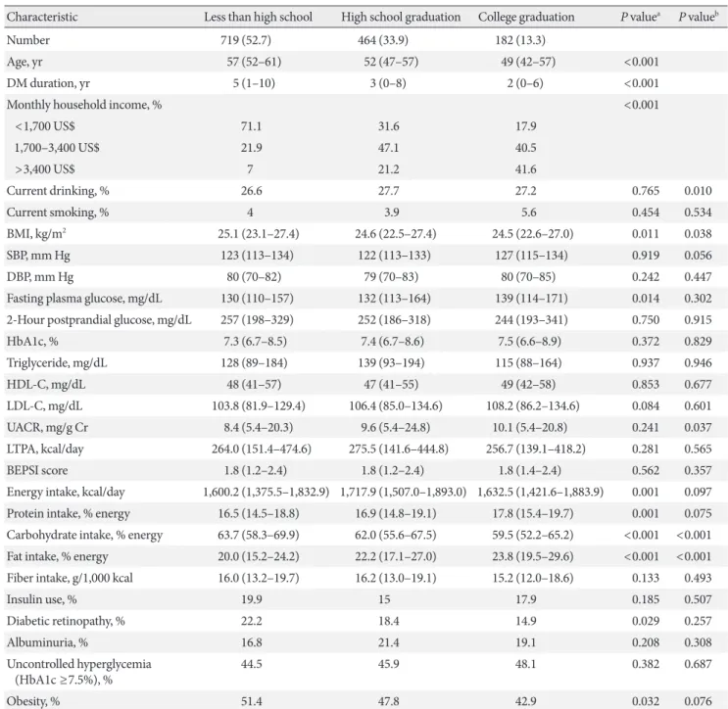This screenshot has width=728, height=709.
Task: Select the '182 (13.3)' number cell
Action: pos(520,40)
